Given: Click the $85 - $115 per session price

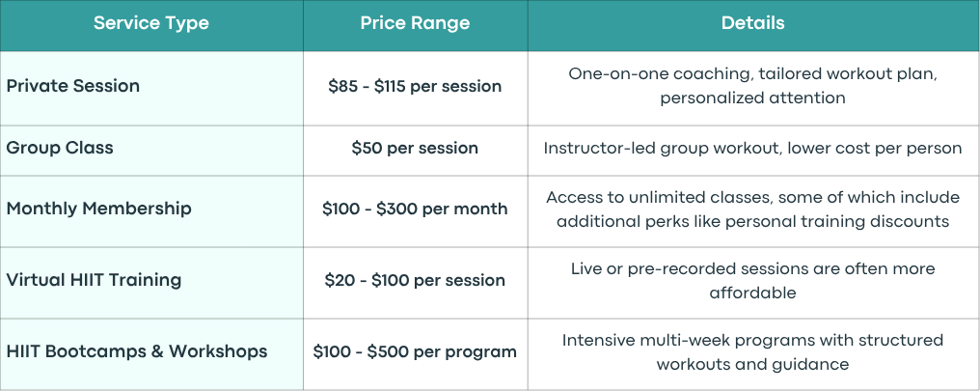Looking at the screenshot, I should [415, 86].
